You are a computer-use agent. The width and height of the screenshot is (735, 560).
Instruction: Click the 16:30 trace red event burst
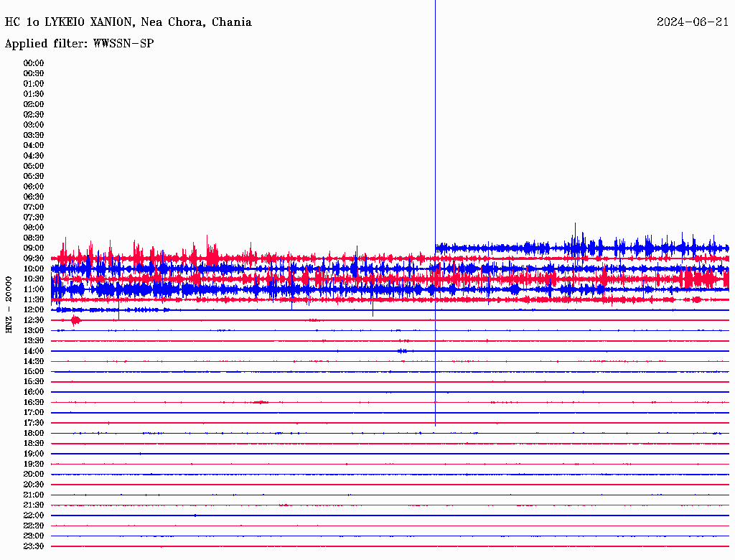tap(260, 402)
